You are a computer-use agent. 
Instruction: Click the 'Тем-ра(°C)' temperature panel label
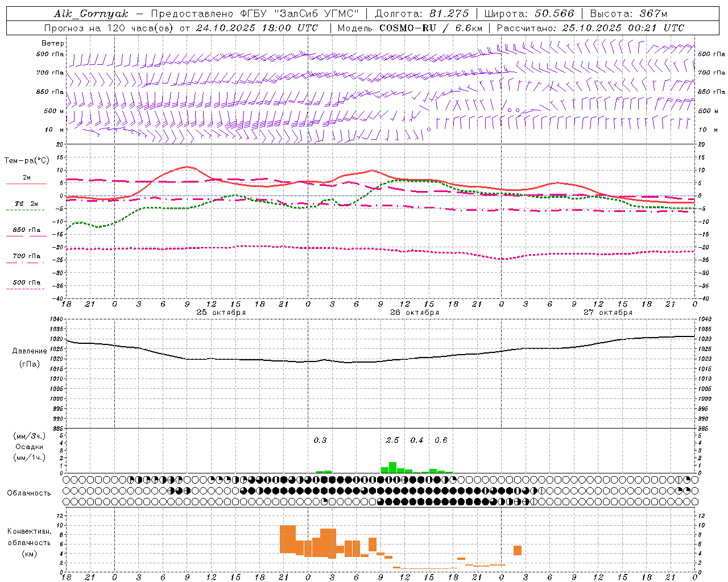point(27,161)
